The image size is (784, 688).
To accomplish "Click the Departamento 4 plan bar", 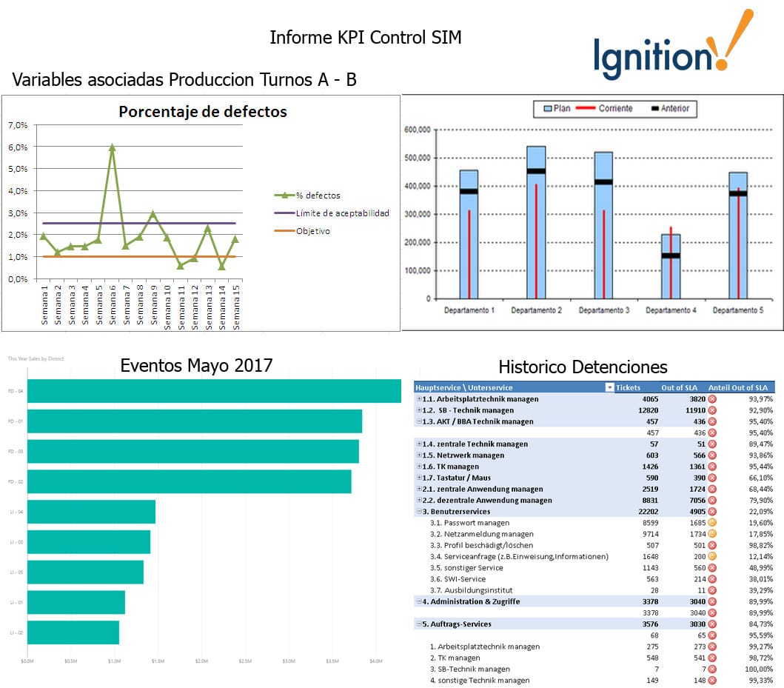I will (671, 267).
